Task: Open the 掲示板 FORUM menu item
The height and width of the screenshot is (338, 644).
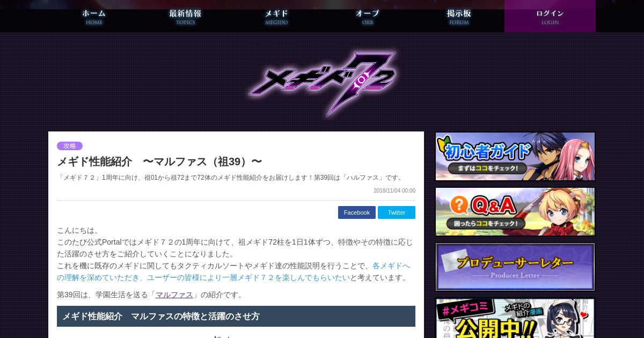Action: coord(459,16)
